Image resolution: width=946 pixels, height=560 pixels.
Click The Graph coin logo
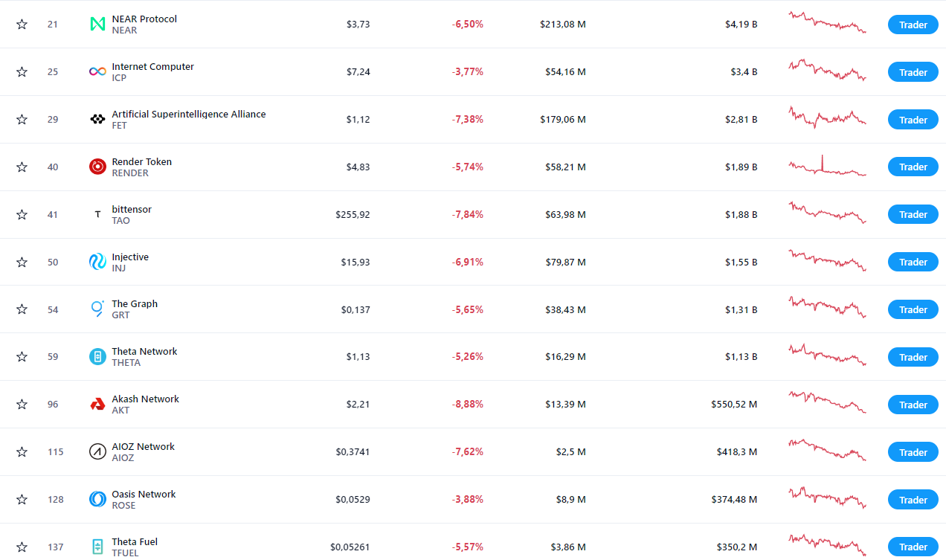tap(97, 309)
